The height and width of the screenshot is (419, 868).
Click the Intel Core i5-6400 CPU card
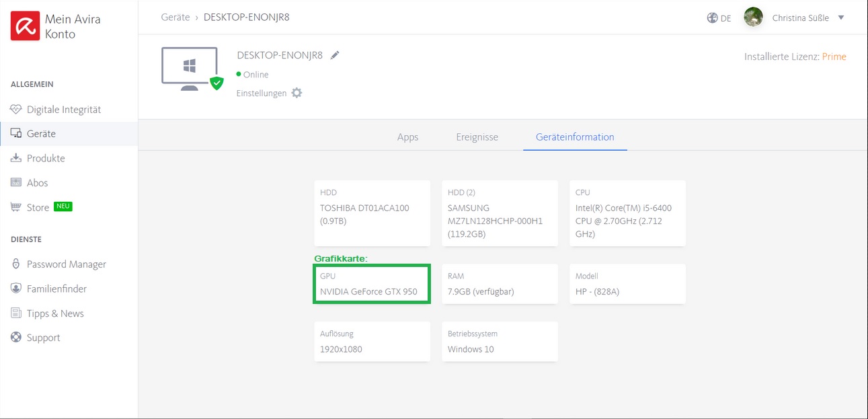(x=627, y=213)
